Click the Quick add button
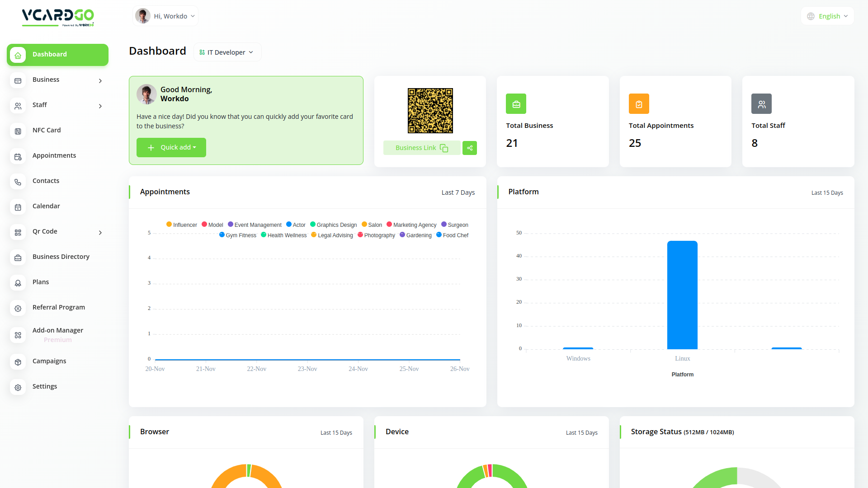This screenshot has width=868, height=488. coord(171,147)
